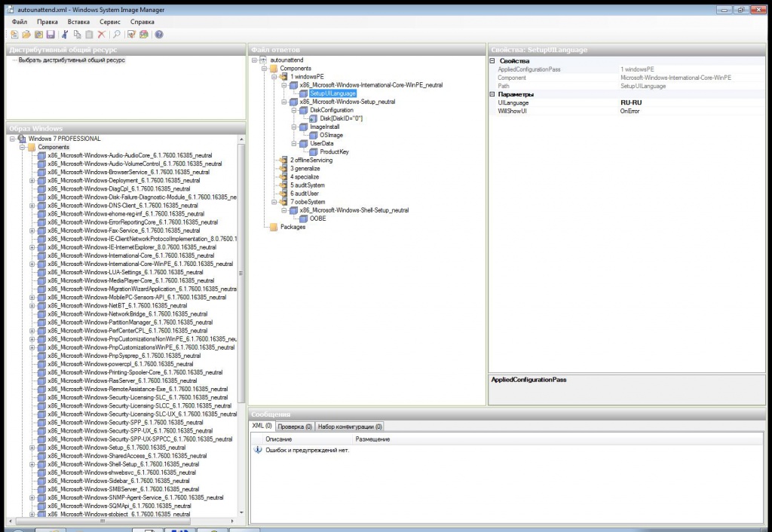Collapse the ImageInstall node
The height and width of the screenshot is (532, 772).
click(294, 127)
